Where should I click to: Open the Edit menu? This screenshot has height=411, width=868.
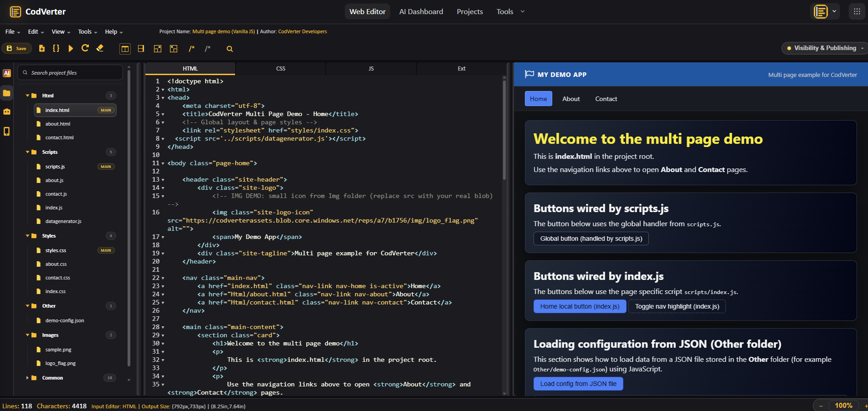[x=36, y=32]
